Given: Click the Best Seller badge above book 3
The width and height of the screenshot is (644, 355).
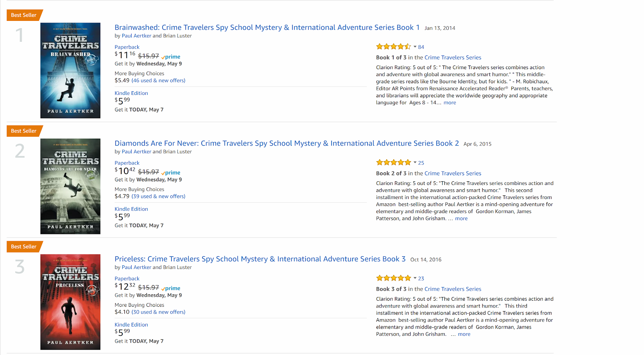Looking at the screenshot, I should pyautogui.click(x=24, y=247).
